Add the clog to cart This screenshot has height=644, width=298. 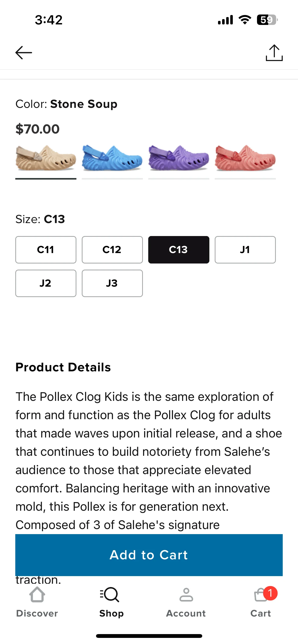149,555
